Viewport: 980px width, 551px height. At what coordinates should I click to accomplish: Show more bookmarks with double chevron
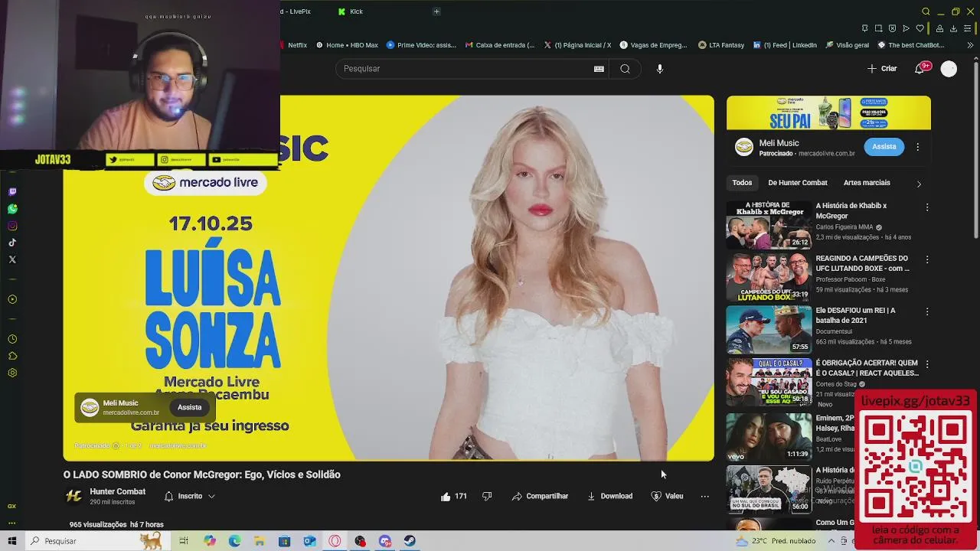[971, 45]
